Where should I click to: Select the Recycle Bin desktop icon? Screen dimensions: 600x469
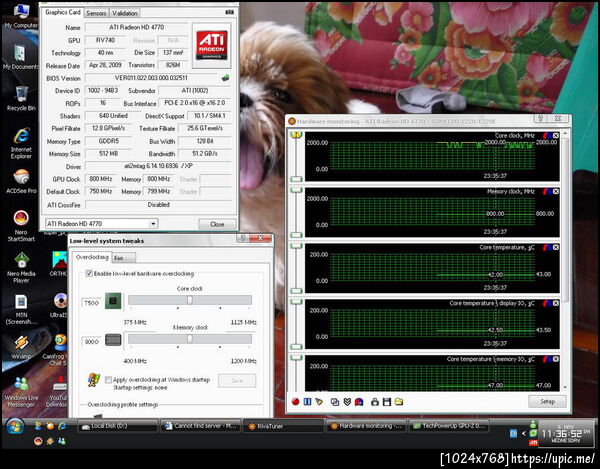coord(21,99)
